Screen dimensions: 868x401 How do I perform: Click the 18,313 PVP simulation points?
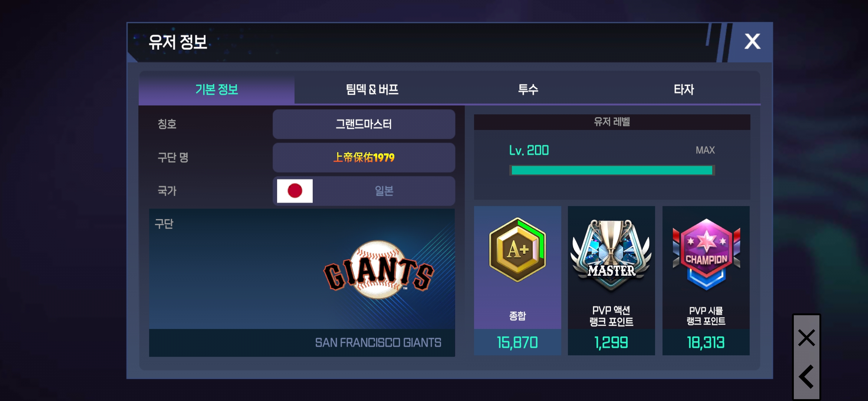click(x=706, y=342)
